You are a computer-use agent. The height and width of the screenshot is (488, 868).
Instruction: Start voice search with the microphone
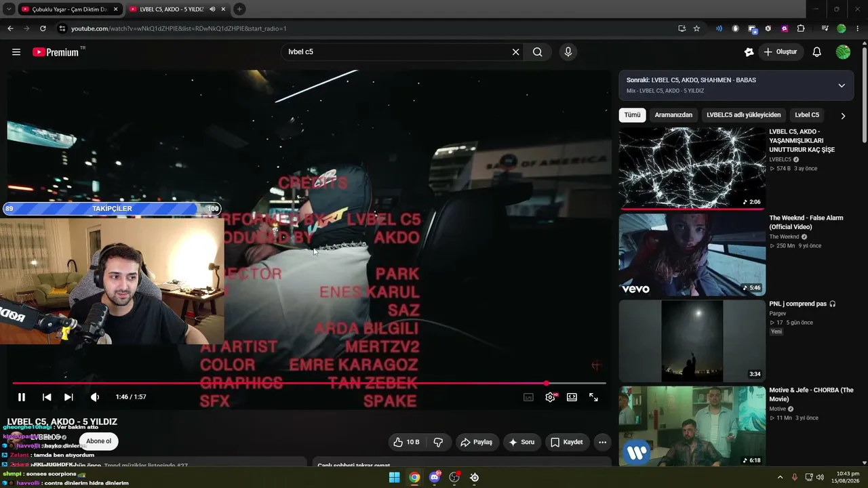[568, 52]
